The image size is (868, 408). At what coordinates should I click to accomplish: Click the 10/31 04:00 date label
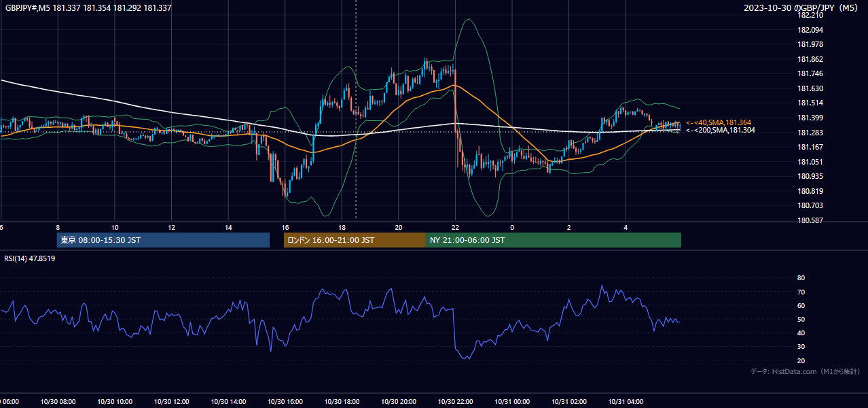pyautogui.click(x=626, y=402)
